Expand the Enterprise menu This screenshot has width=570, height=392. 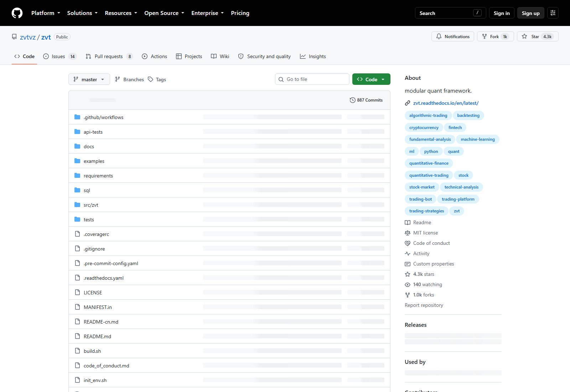[x=207, y=13]
